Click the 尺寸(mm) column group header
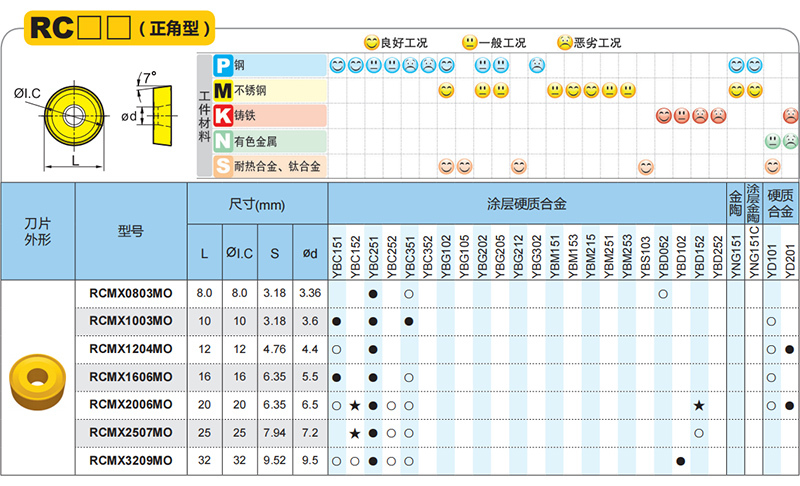The image size is (800, 486). click(x=257, y=204)
